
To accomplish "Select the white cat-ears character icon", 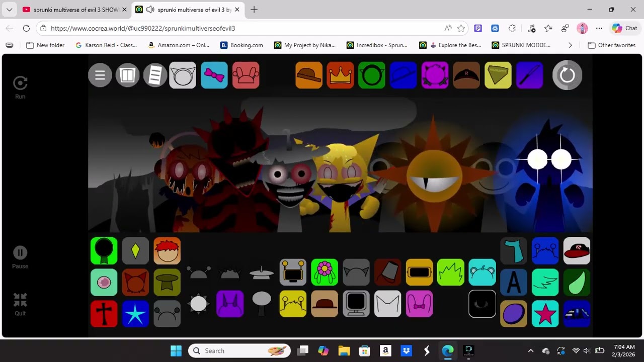I will point(183,75).
